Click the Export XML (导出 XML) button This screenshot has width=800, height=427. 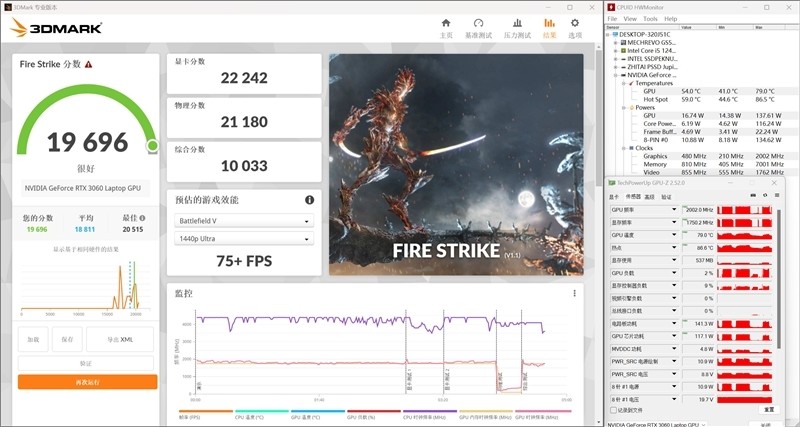click(120, 339)
